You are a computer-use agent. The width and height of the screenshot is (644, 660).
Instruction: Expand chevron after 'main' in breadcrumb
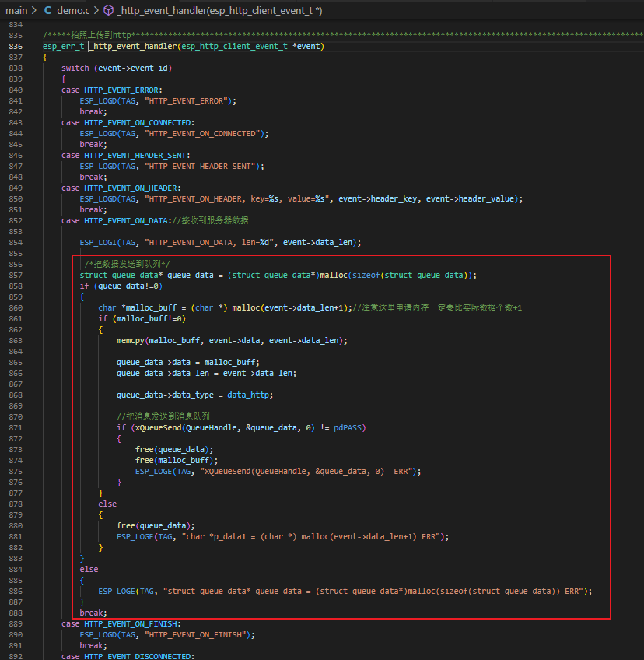tap(34, 11)
